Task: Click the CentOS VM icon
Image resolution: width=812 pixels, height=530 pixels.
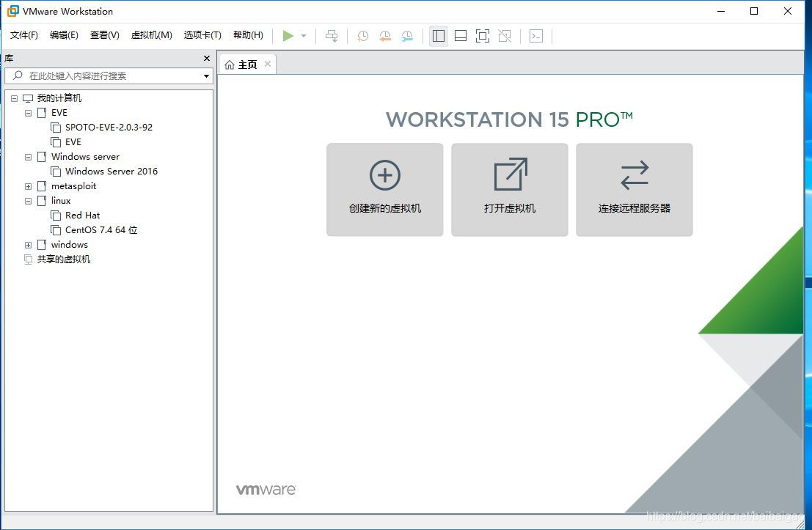Action: [56, 229]
